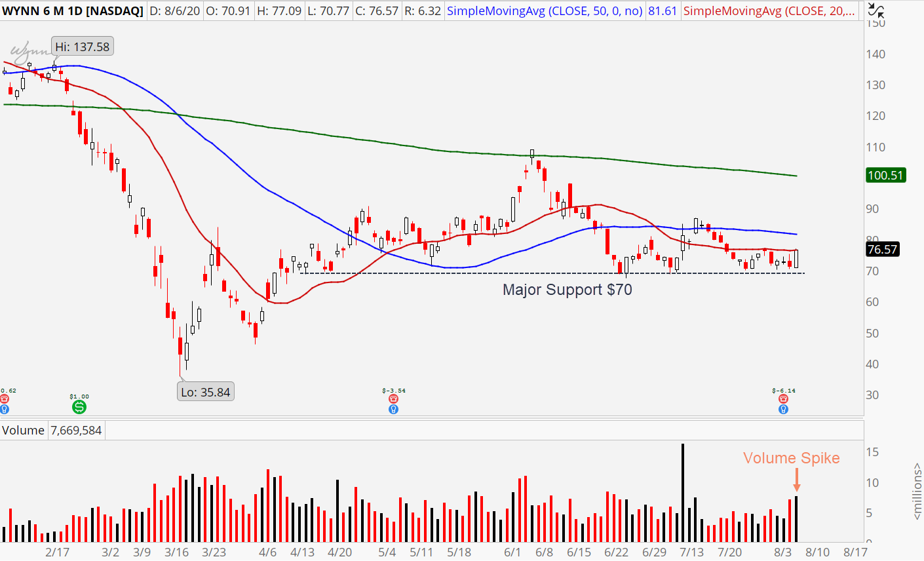924x561 pixels.
Task: Click the 5/4 date on the time axis
Action: click(x=387, y=552)
